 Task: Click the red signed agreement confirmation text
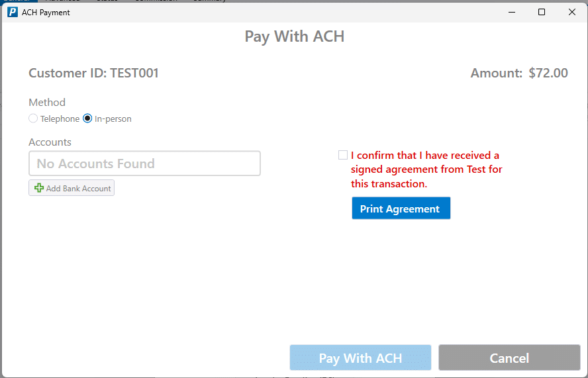click(426, 169)
